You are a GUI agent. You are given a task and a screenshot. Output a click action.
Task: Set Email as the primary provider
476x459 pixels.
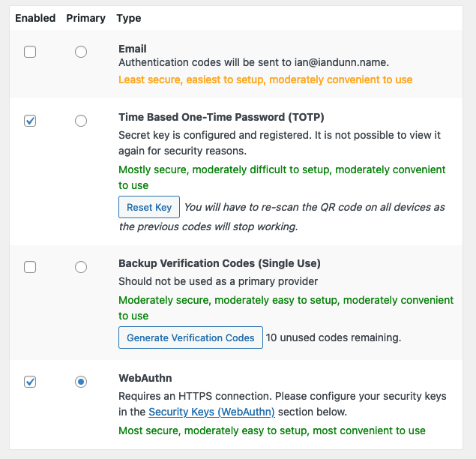(81, 52)
